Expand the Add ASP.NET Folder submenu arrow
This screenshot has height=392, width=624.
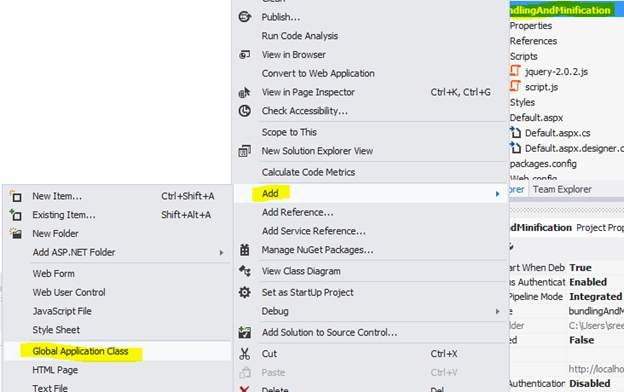(x=221, y=253)
